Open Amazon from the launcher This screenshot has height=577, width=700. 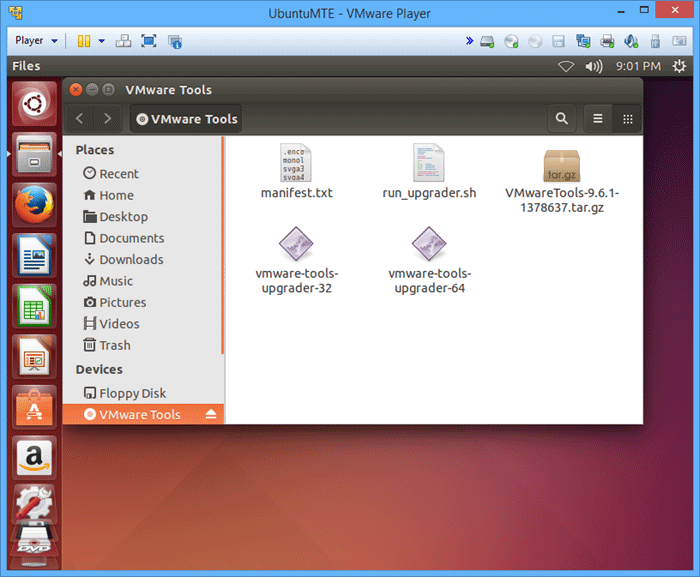point(34,458)
